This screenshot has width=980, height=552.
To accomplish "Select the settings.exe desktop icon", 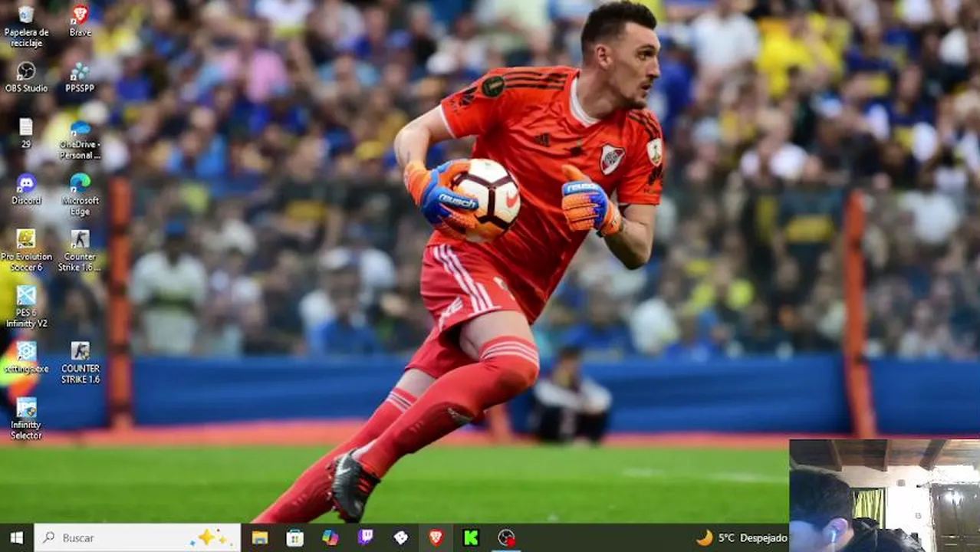I will coord(26,357).
